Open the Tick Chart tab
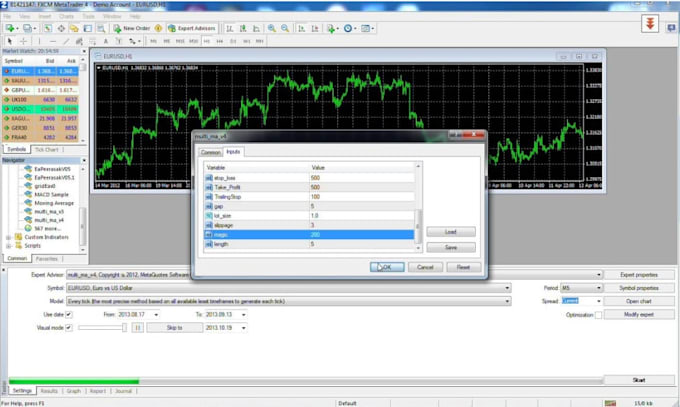Image resolution: width=680 pixels, height=407 pixels. (46, 150)
